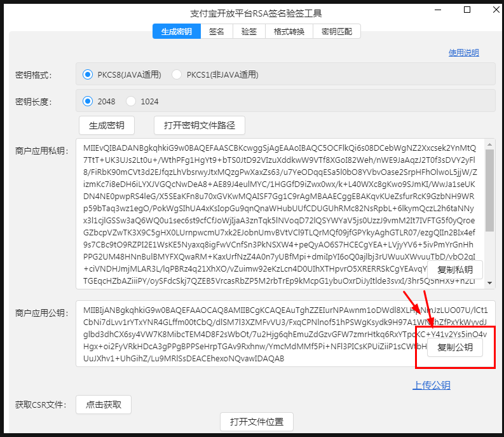Close the RSA tool window

[x=496, y=10]
